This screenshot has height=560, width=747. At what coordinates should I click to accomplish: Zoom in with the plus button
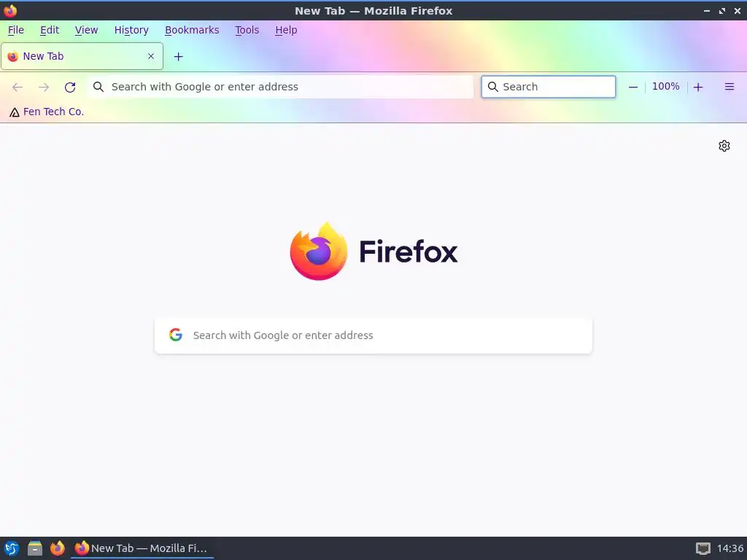[x=698, y=87]
